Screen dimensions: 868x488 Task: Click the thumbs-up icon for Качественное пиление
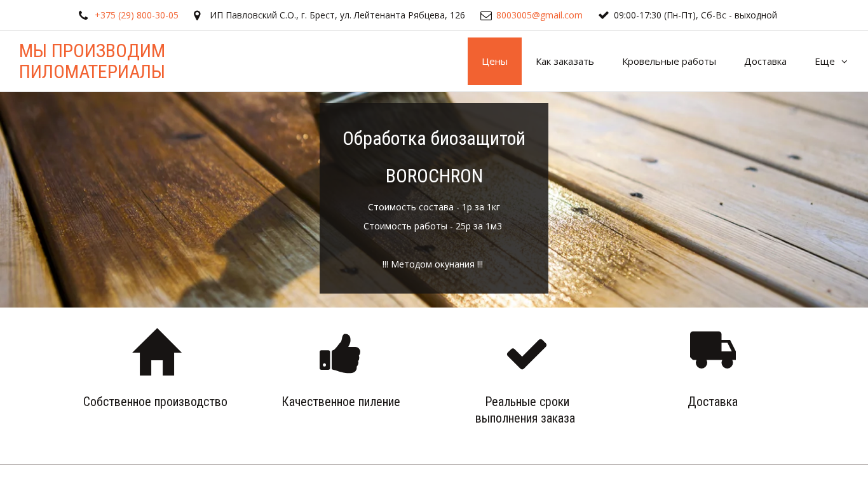[x=340, y=353]
